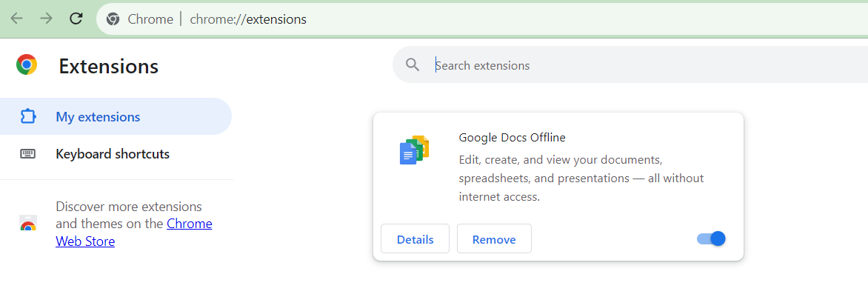The height and width of the screenshot is (297, 868).
Task: Click the 'Edit, create, and view your documents' description
Action: (x=581, y=178)
